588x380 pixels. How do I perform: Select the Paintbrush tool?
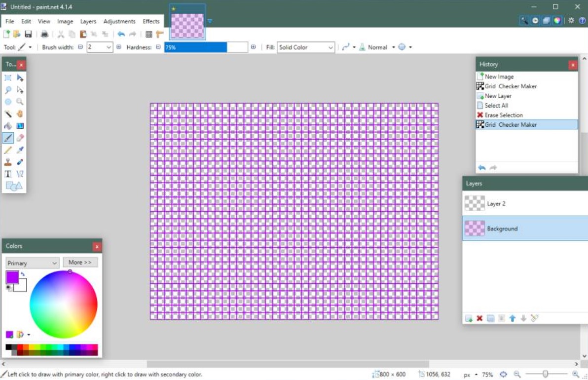pos(8,138)
